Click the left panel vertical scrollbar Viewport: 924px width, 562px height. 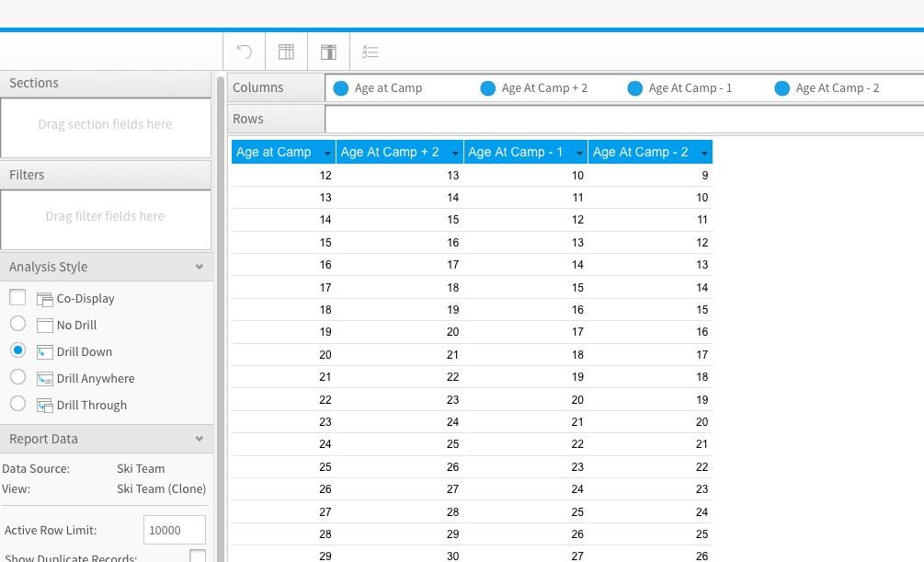(221, 318)
